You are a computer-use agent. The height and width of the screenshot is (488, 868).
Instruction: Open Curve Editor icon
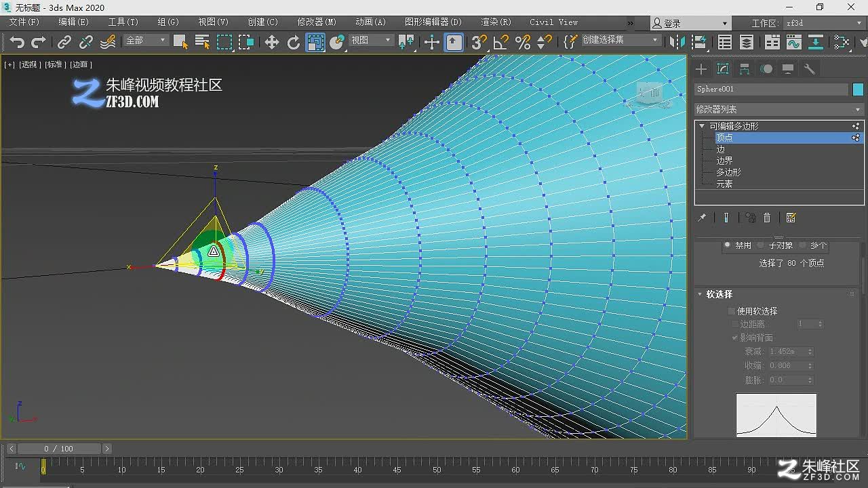tap(794, 42)
